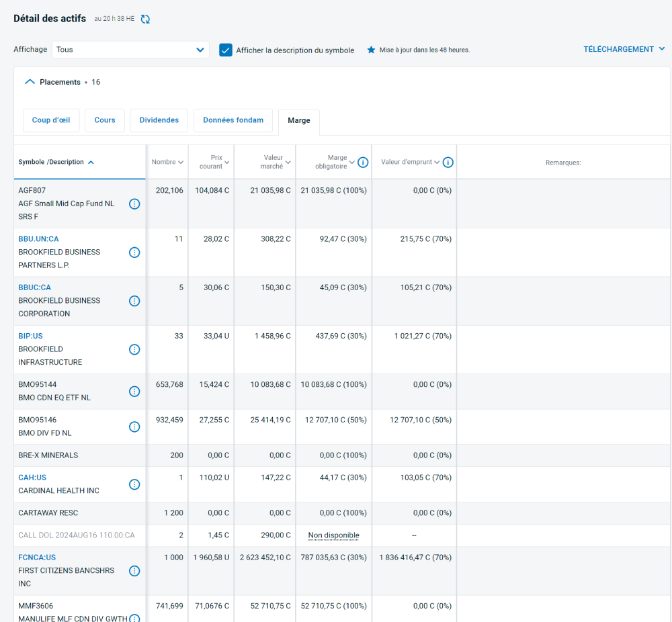Image resolution: width=672 pixels, height=622 pixels.
Task: Switch to the Coup d'œil tab
Action: 51,120
